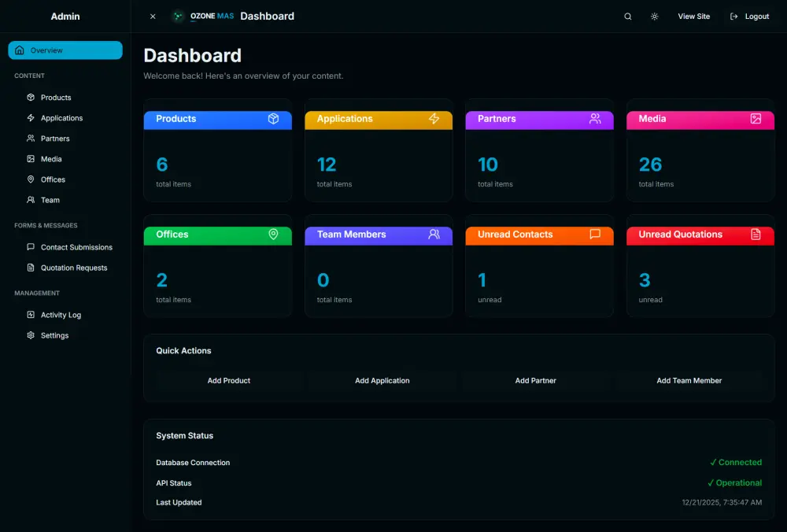Click the people icon on Partners card
This screenshot has height=532, width=787.
(x=595, y=119)
